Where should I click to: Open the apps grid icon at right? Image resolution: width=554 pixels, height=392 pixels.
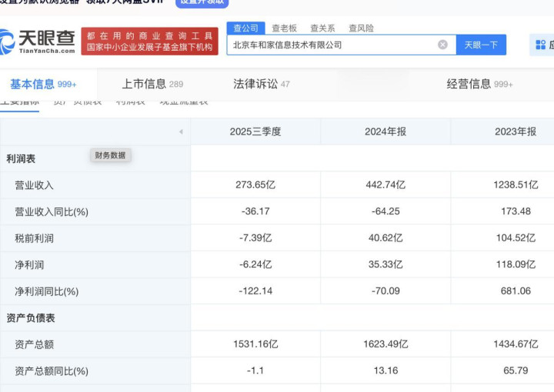(x=540, y=45)
